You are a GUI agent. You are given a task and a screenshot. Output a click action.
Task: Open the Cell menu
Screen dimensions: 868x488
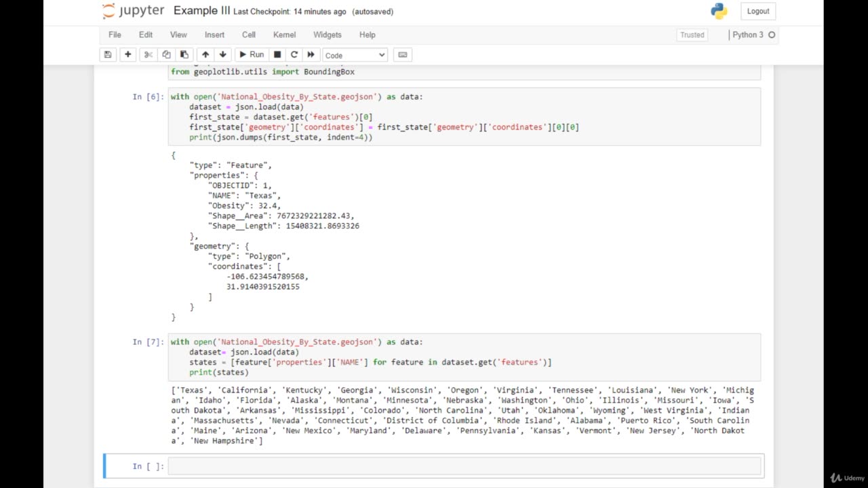(x=249, y=35)
